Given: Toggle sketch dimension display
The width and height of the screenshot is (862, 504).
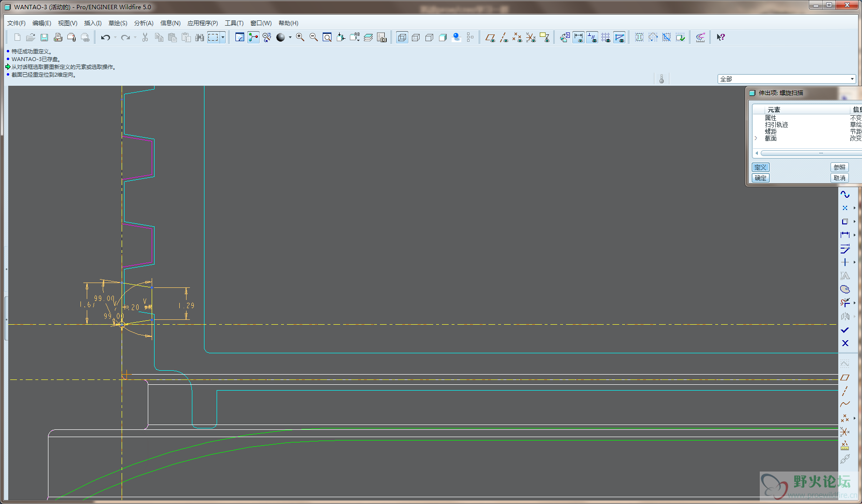Looking at the screenshot, I should coord(579,37).
